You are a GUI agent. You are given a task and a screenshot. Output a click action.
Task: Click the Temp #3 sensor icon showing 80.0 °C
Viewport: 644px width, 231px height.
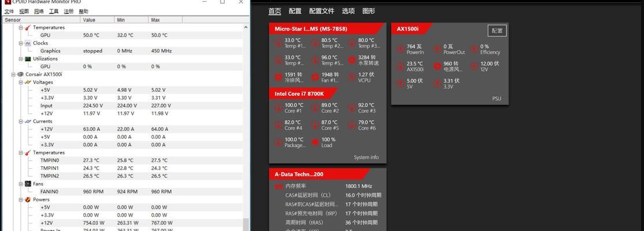(352, 43)
